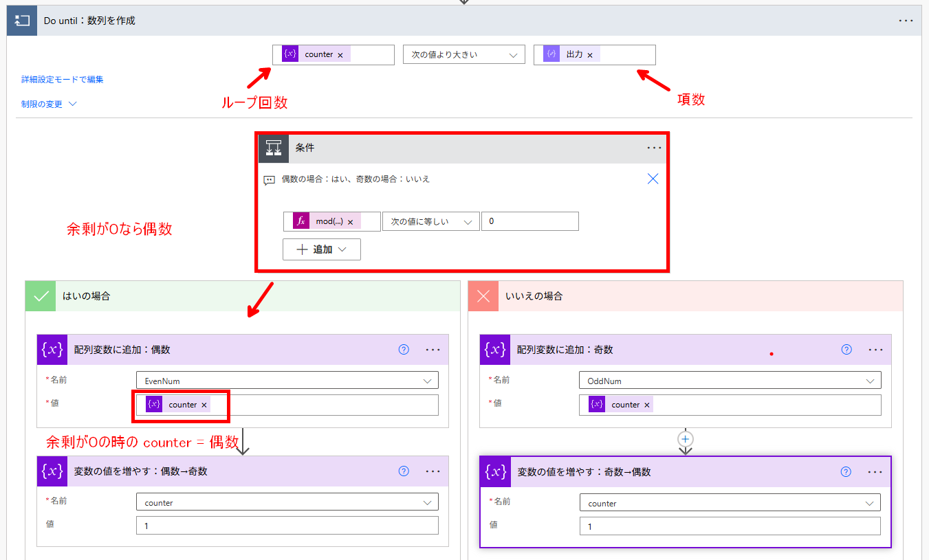Click the comment text 偶数の場合：はい、奇数の場合：いいえ
929x560 pixels.
[356, 179]
